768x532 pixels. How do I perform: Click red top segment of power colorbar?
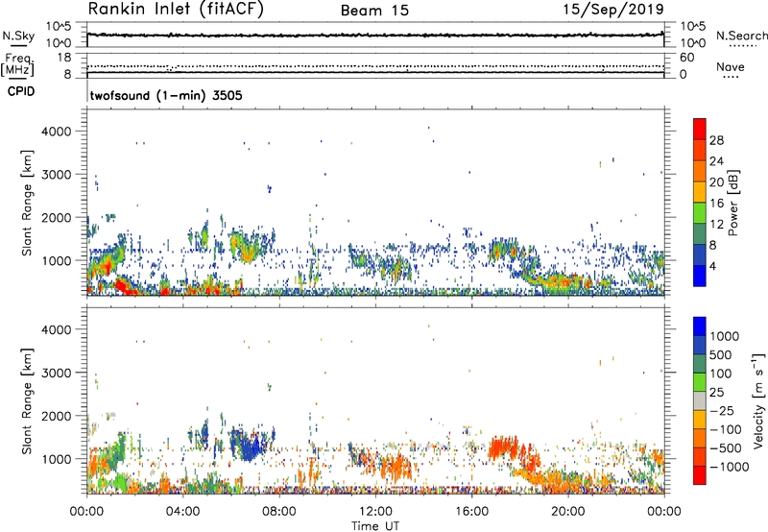700,129
